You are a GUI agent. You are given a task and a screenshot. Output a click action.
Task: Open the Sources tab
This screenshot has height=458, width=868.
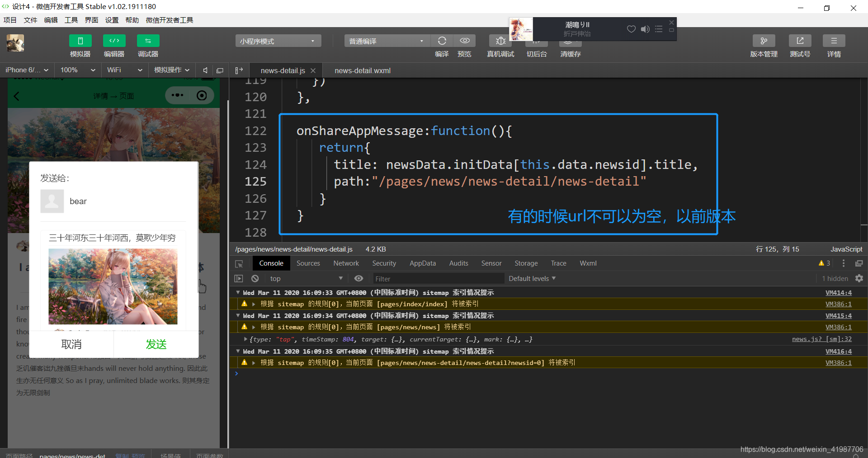point(308,263)
